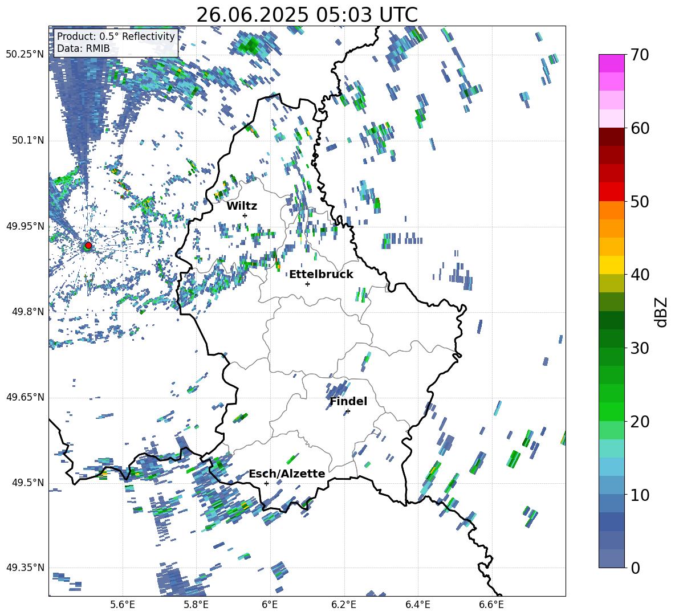
Task: Click the 6.2°E longitude label
Action: (x=344, y=605)
